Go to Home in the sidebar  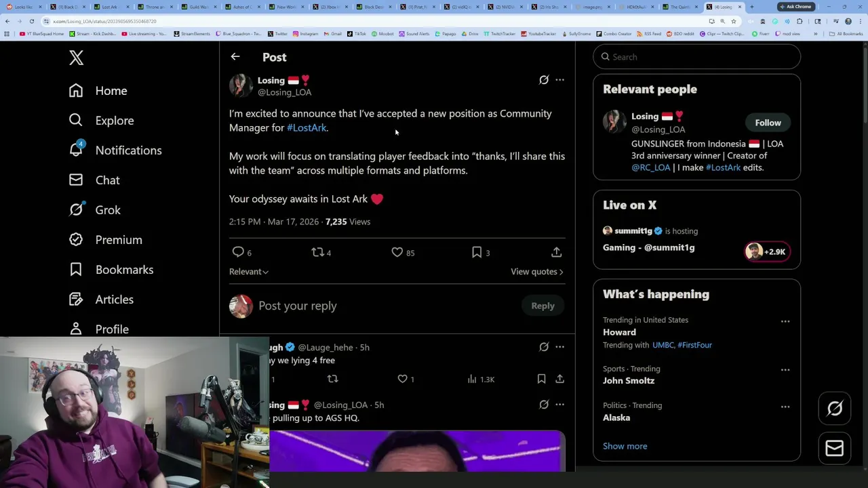(98, 91)
